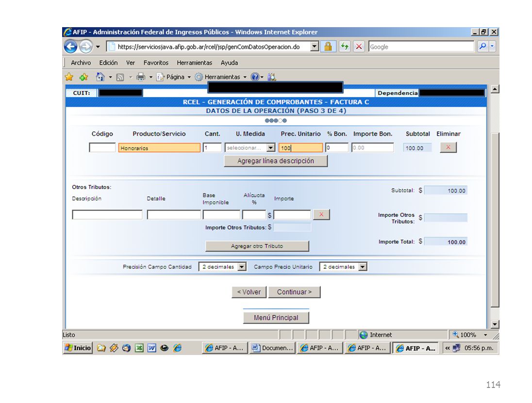Click the % Bon. input field
Image resolution: width=532 pixels, height=403 pixels.
(x=336, y=147)
